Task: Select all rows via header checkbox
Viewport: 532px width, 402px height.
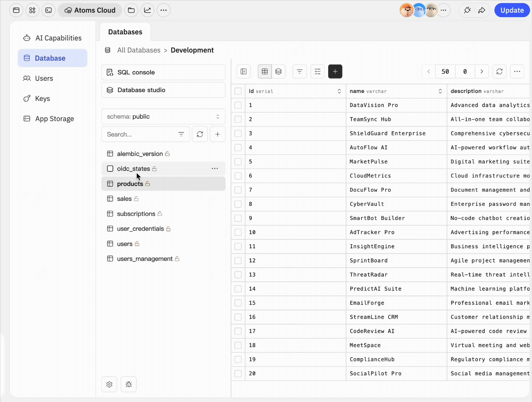Action: (x=238, y=91)
